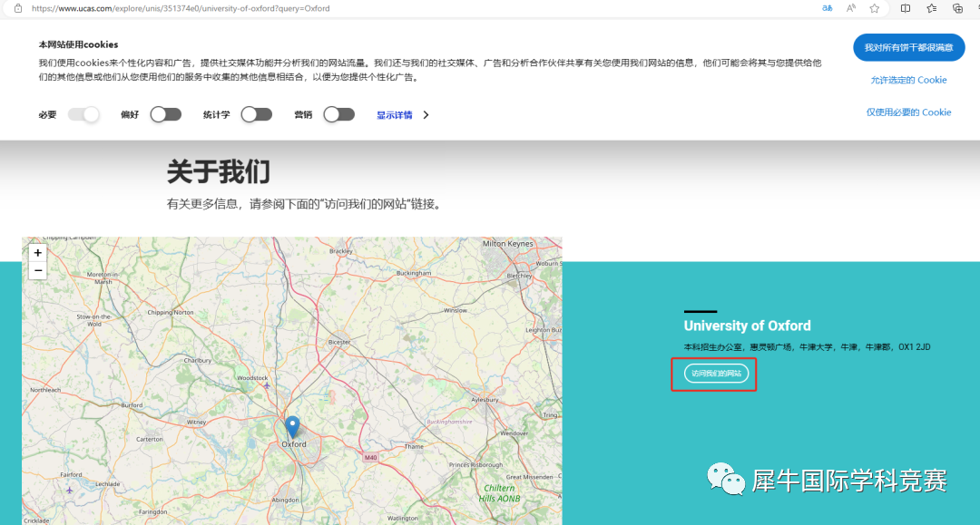Click the Chiltern Hills AONB label

pyautogui.click(x=499, y=493)
